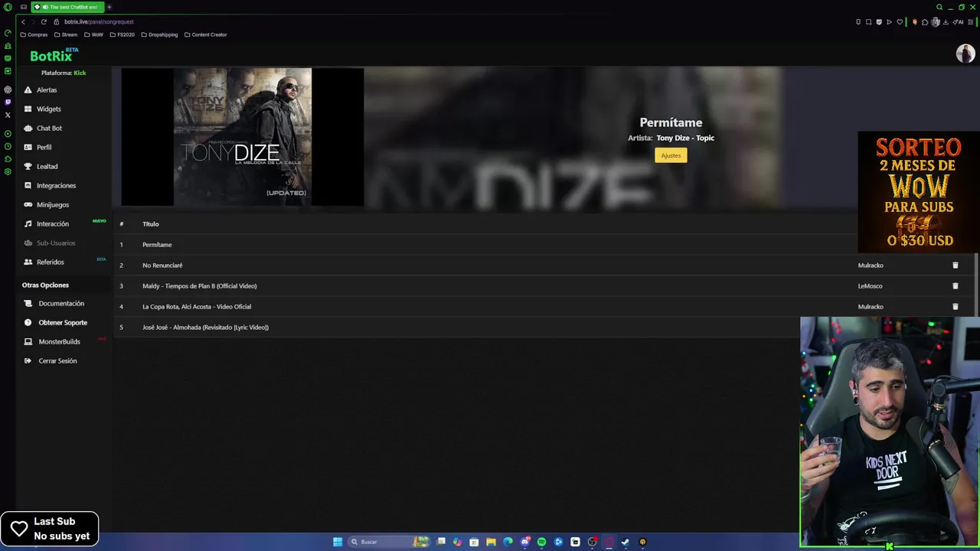
Task: Open File Explorer from the taskbar
Action: [491, 542]
